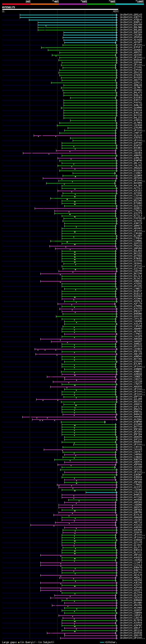146x644 pixels.
Task: Select the UniRef100_A7RTR3 label
Action: pyautogui.click(x=131, y=138)
